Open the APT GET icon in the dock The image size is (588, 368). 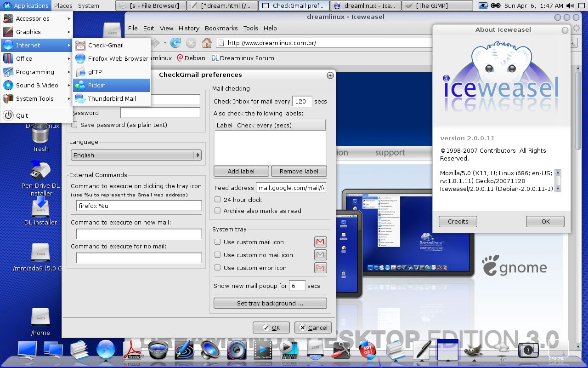click(x=367, y=351)
